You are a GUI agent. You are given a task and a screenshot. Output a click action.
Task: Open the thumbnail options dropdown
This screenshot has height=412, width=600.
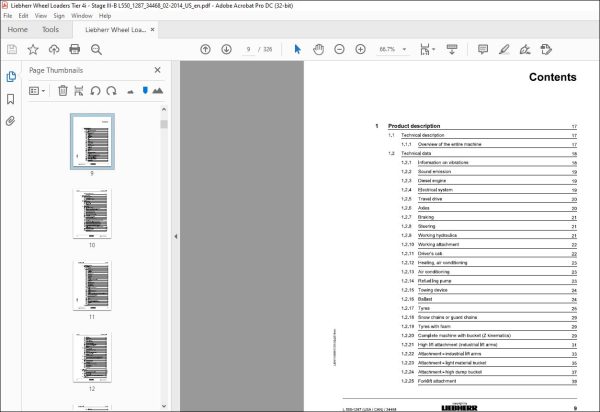pyautogui.click(x=37, y=91)
